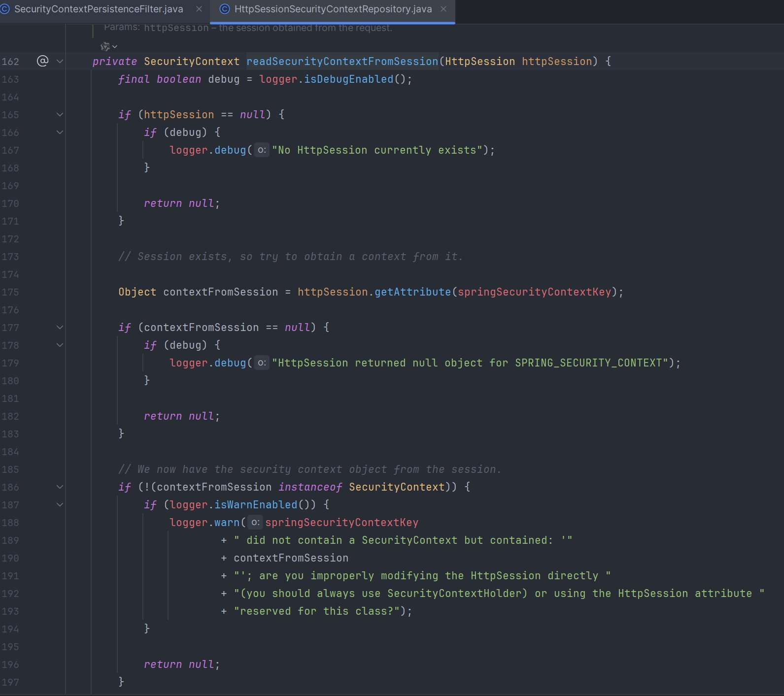Collapse the method with the line 162 fold arrow
The height and width of the screenshot is (696, 784).
(x=60, y=61)
